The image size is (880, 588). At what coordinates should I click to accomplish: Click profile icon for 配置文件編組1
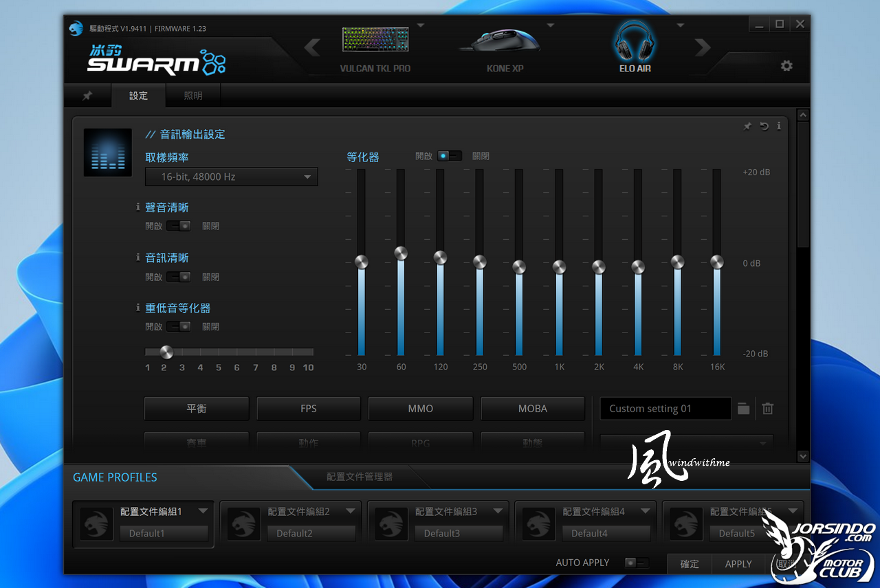point(97,525)
